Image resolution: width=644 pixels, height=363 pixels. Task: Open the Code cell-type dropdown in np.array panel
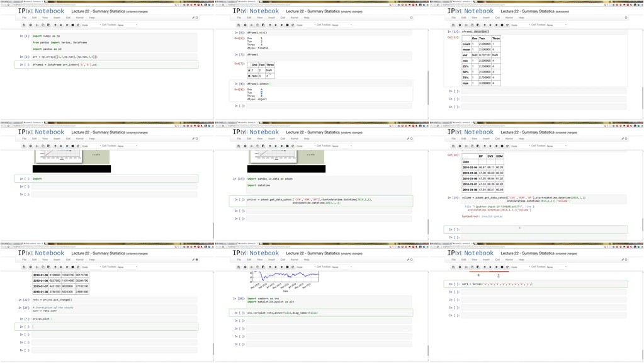click(x=91, y=25)
